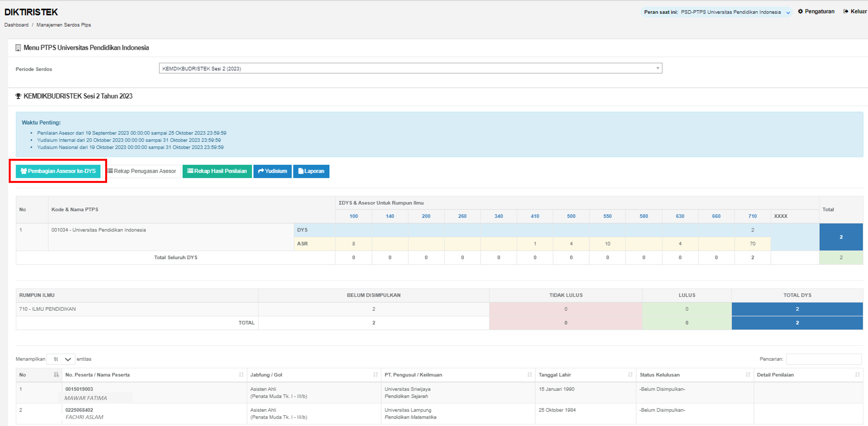Select participant number 0225068402

(x=79, y=410)
